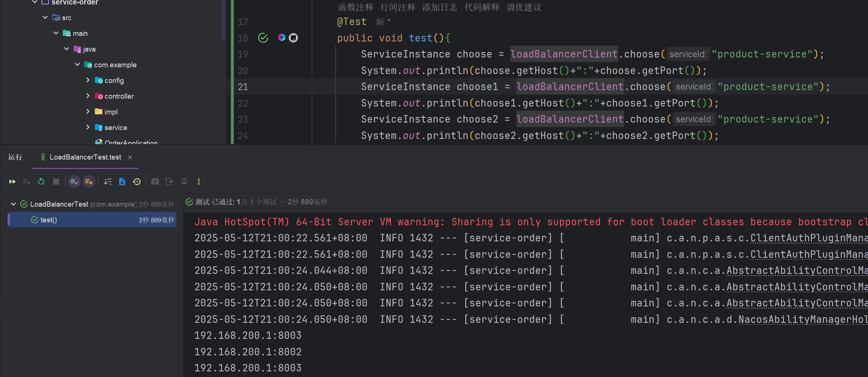Collapse the LoadBalancerTest result node
The width and height of the screenshot is (868, 377).
click(x=13, y=204)
